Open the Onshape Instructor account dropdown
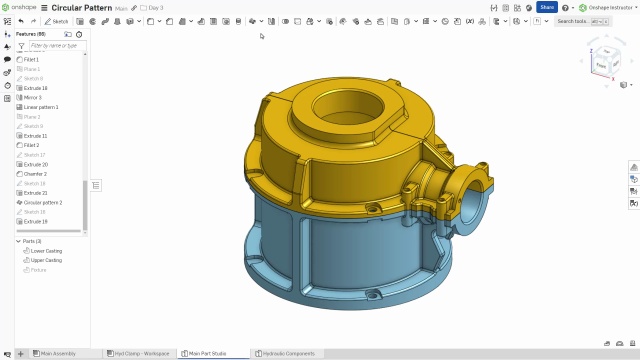 (607, 8)
